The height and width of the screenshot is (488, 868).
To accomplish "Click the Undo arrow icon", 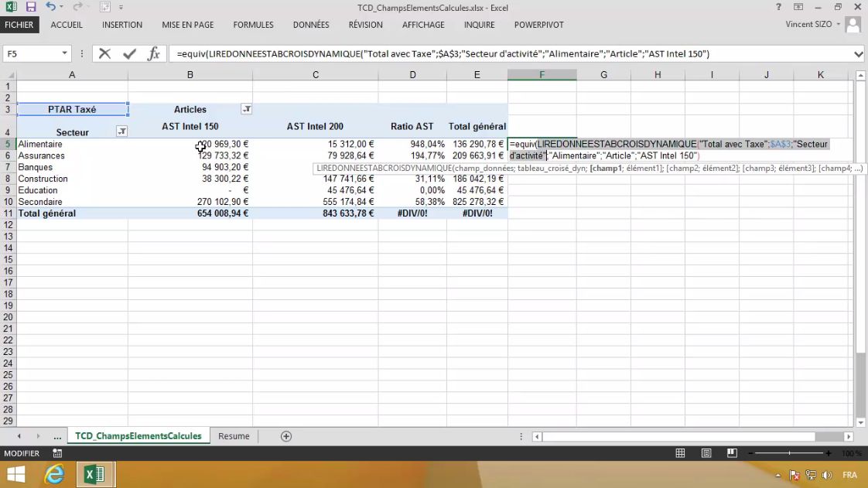I will pyautogui.click(x=50, y=7).
